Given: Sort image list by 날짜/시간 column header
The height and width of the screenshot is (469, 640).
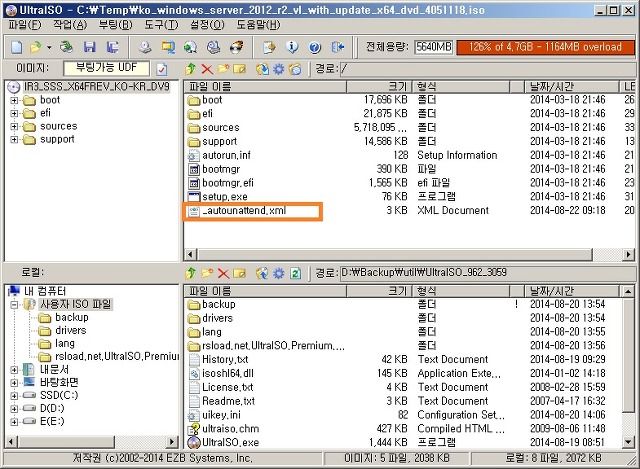Looking at the screenshot, I should [x=571, y=87].
